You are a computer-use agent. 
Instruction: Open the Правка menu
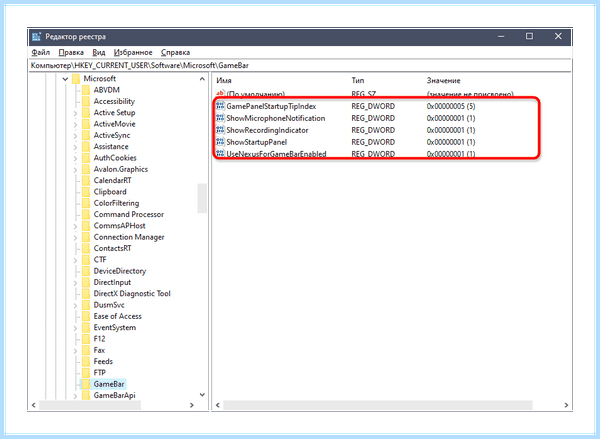click(x=71, y=52)
